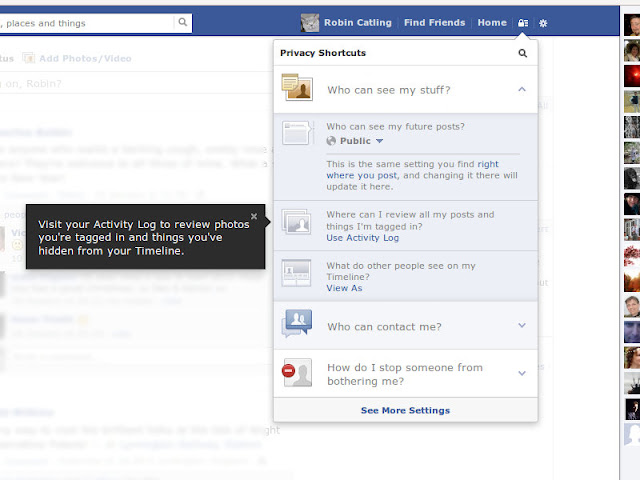Follow 'right where you post' link
The image size is (640, 480).
pyautogui.click(x=412, y=170)
